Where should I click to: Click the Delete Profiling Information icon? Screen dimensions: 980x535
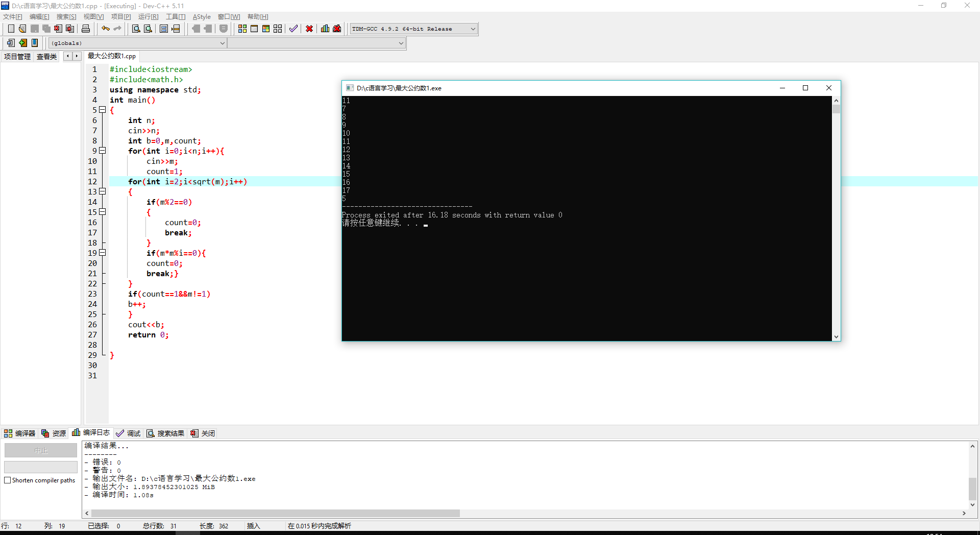(x=337, y=29)
